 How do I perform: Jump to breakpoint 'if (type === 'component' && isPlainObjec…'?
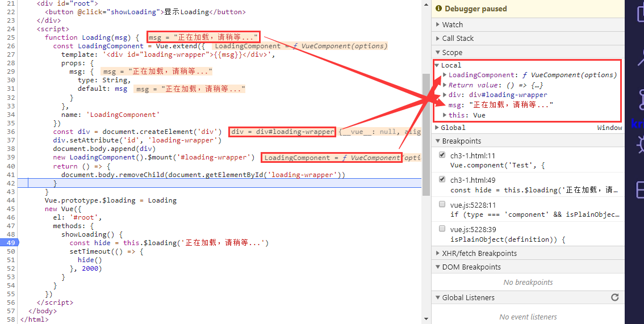[535, 215]
